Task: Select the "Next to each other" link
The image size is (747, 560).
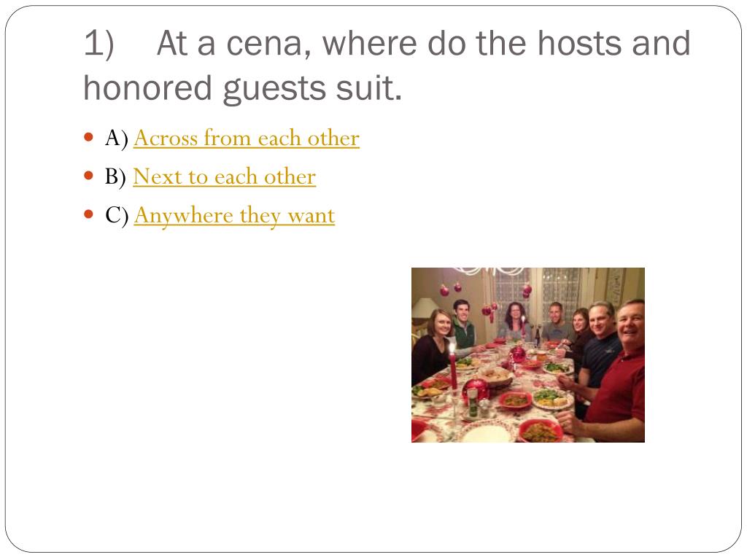Action: click(x=225, y=176)
